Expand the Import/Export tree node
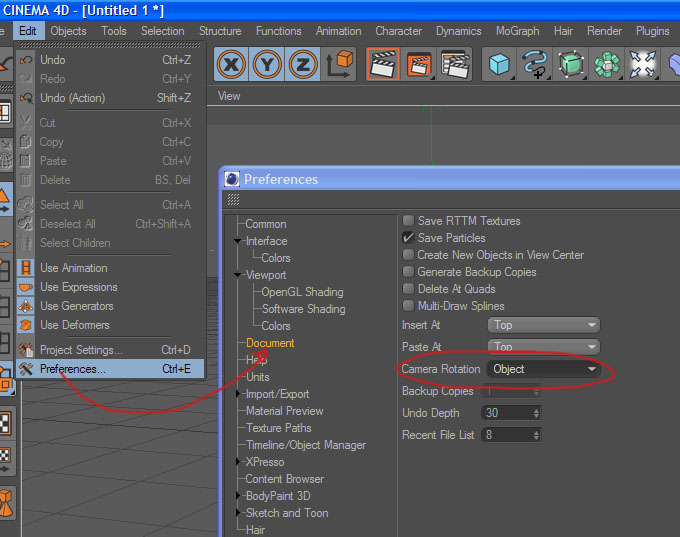The image size is (680, 537). pos(238,394)
